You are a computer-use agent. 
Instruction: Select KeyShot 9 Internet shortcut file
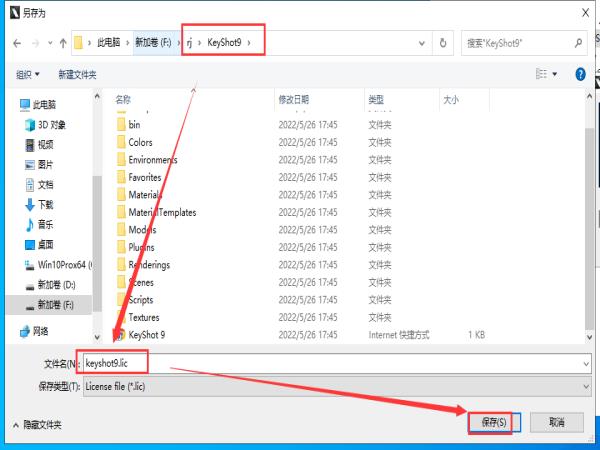(147, 335)
